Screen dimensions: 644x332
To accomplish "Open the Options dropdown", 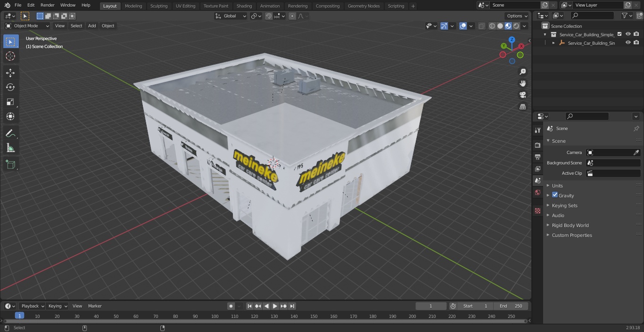I will 518,16.
